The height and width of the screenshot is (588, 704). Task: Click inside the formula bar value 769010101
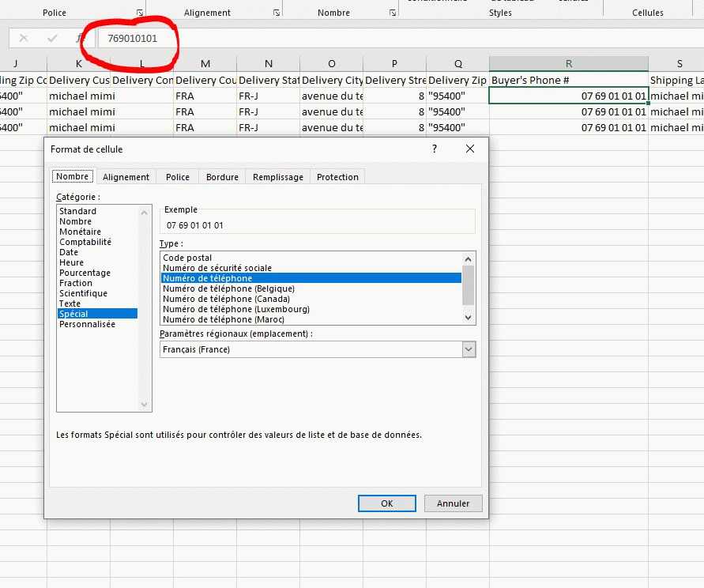[133, 38]
